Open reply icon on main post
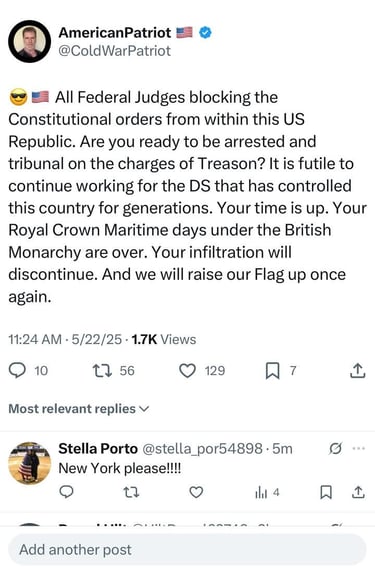Viewport: 375px width, 568px height. pos(17,371)
